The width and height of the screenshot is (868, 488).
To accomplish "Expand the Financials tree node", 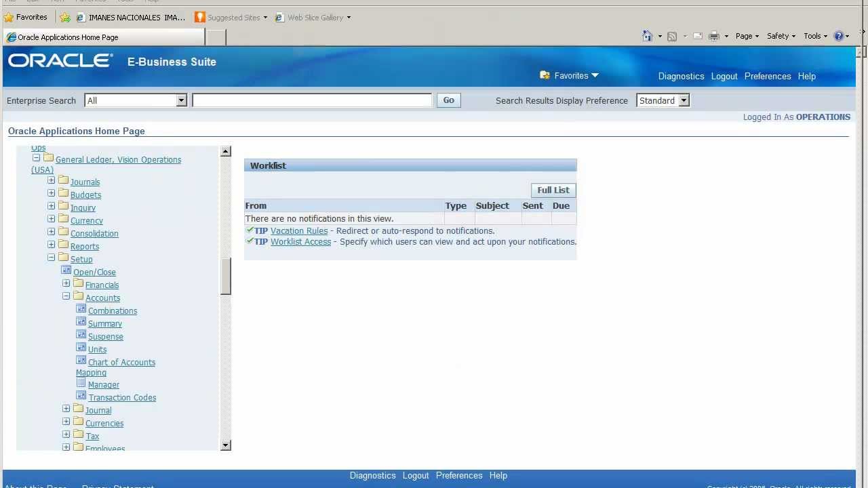I will tap(66, 283).
